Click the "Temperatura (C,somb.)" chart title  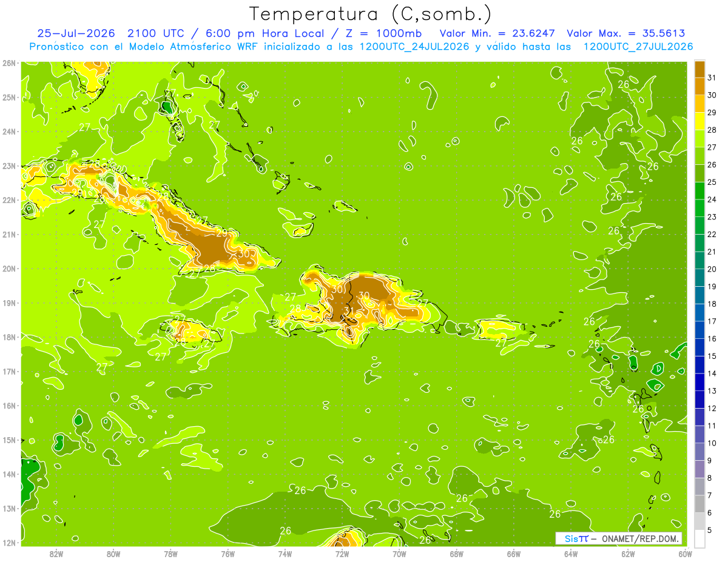click(x=371, y=15)
